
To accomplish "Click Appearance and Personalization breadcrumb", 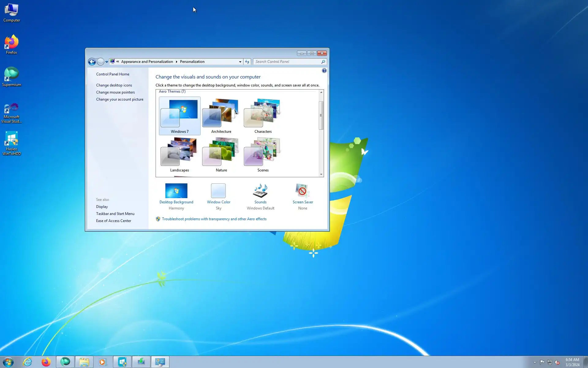I will click(147, 62).
